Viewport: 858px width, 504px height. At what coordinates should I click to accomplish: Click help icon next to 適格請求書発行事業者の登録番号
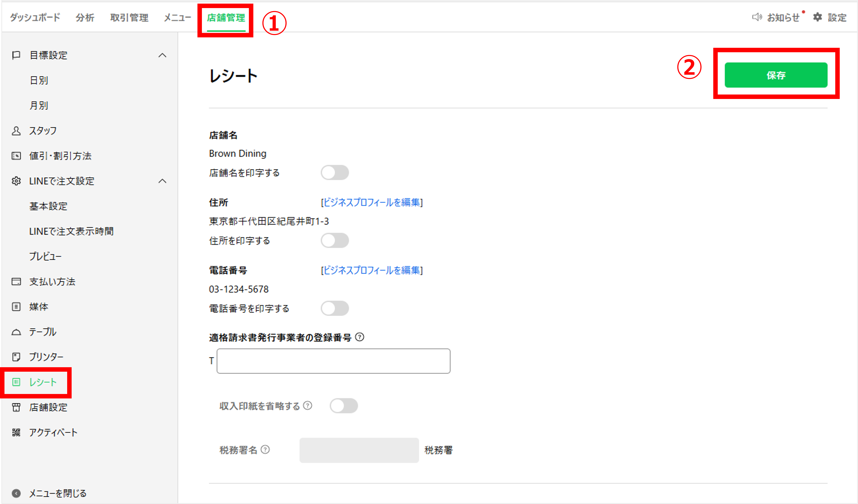[360, 337]
